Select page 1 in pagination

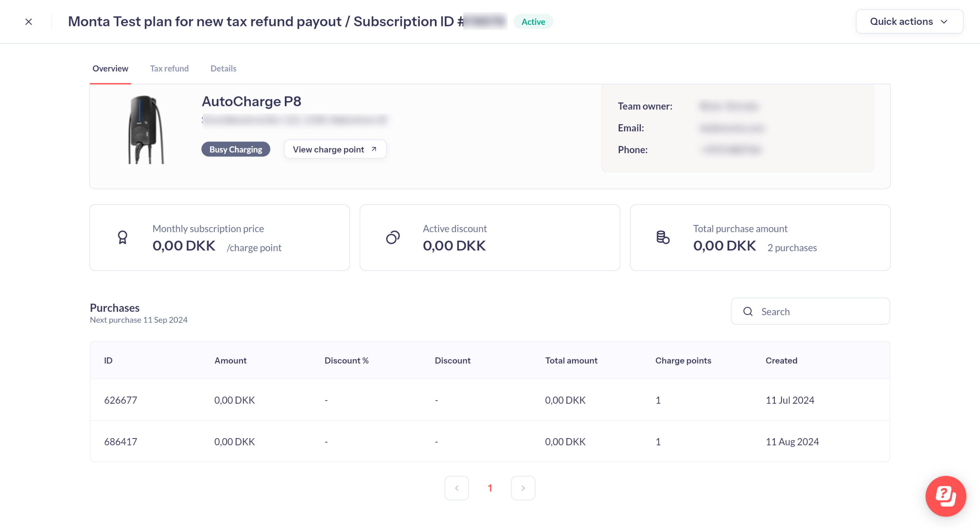(x=490, y=488)
